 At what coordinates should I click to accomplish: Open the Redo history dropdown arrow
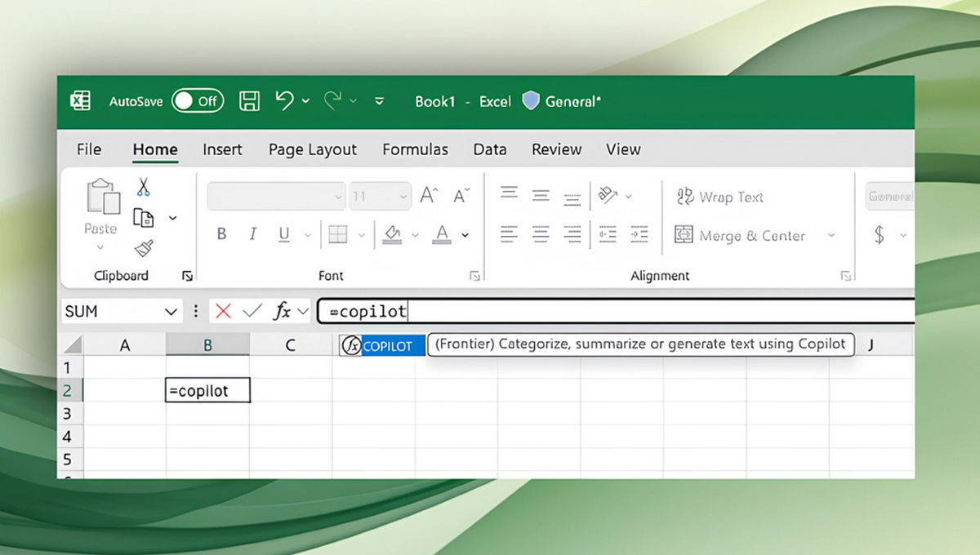353,101
